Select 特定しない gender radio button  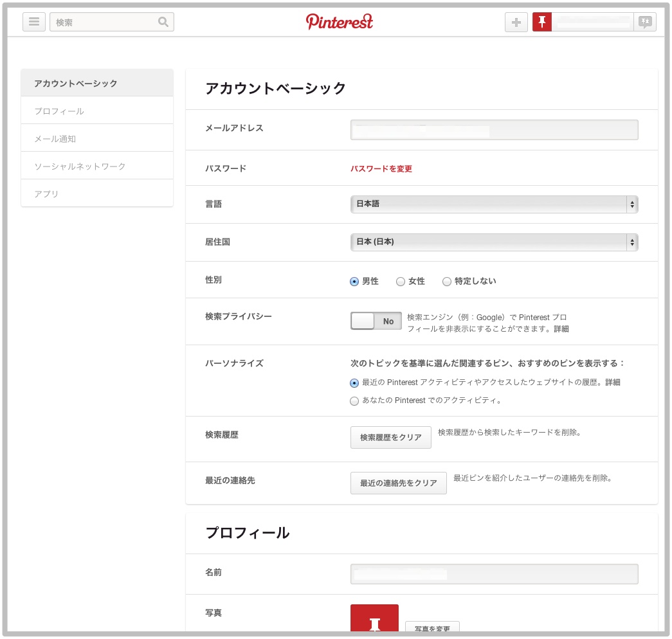point(446,282)
